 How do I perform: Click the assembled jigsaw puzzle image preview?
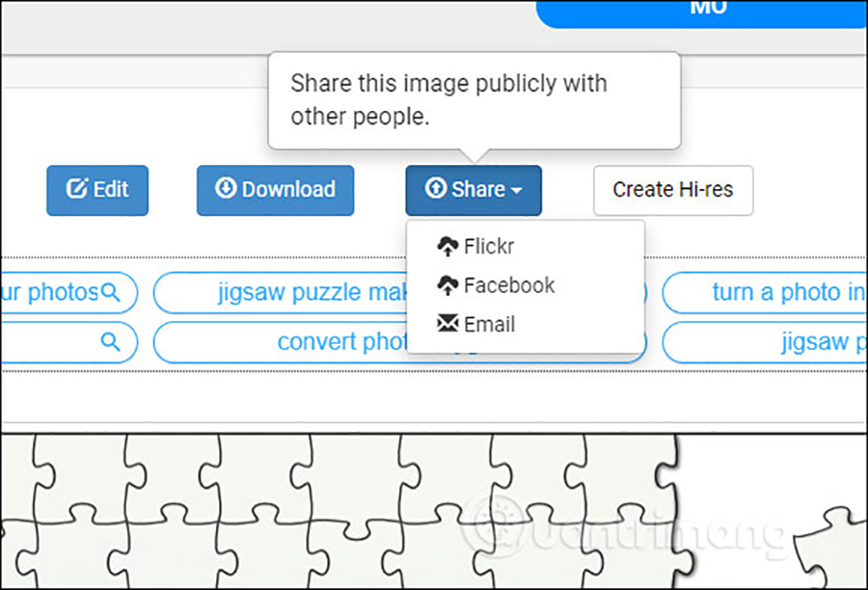(x=338, y=511)
